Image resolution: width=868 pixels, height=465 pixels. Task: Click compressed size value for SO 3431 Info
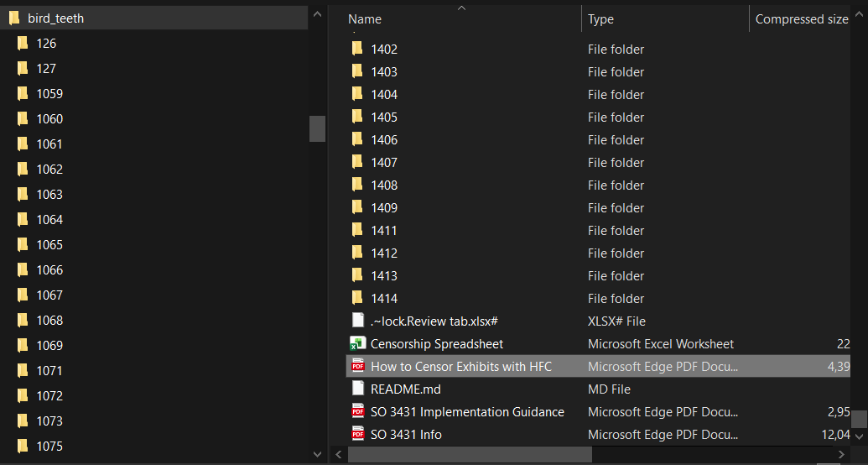click(836, 435)
